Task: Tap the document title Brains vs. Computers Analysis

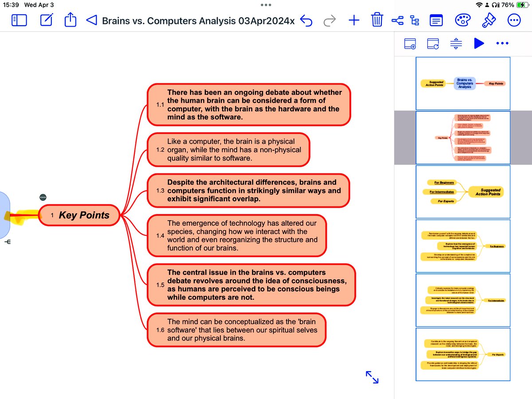Action: (x=198, y=21)
